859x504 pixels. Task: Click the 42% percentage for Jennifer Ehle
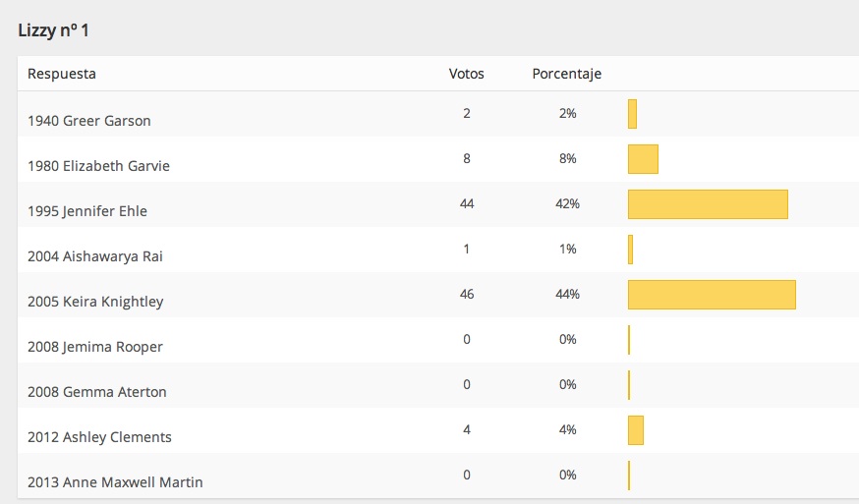pyautogui.click(x=567, y=203)
